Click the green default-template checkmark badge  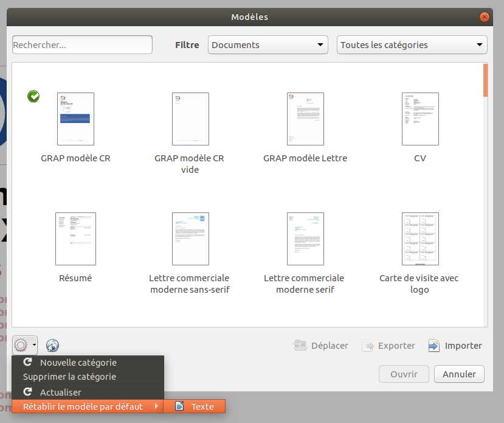click(33, 96)
